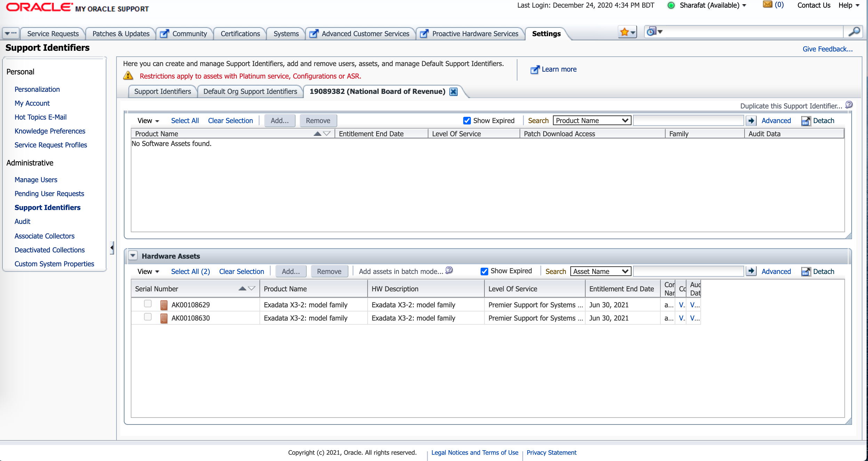Click the green availability status icon

tap(671, 5)
